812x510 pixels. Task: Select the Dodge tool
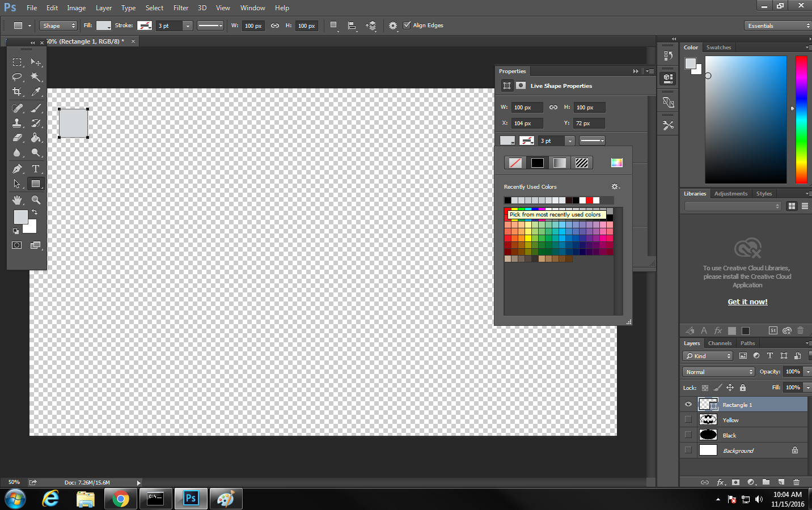pos(36,152)
